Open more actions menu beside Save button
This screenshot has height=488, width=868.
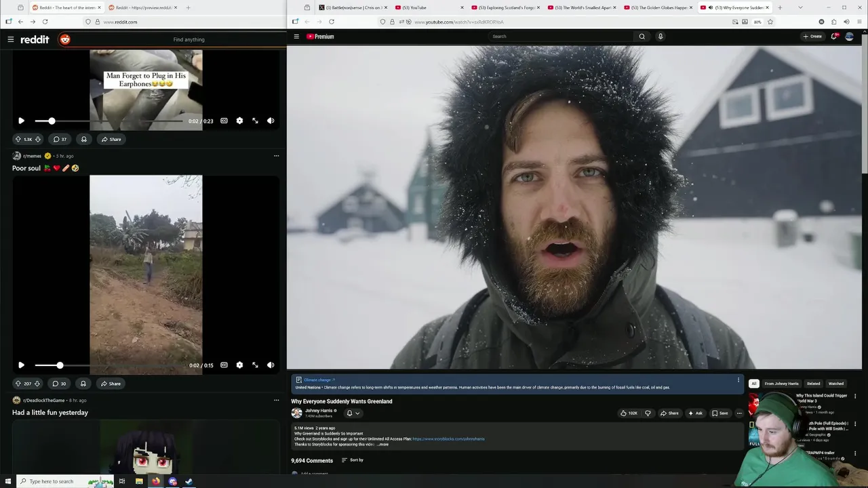click(739, 413)
